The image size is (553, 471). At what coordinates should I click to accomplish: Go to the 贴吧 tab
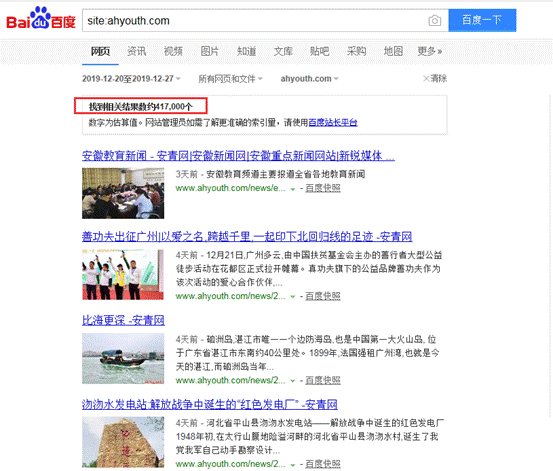click(x=320, y=52)
